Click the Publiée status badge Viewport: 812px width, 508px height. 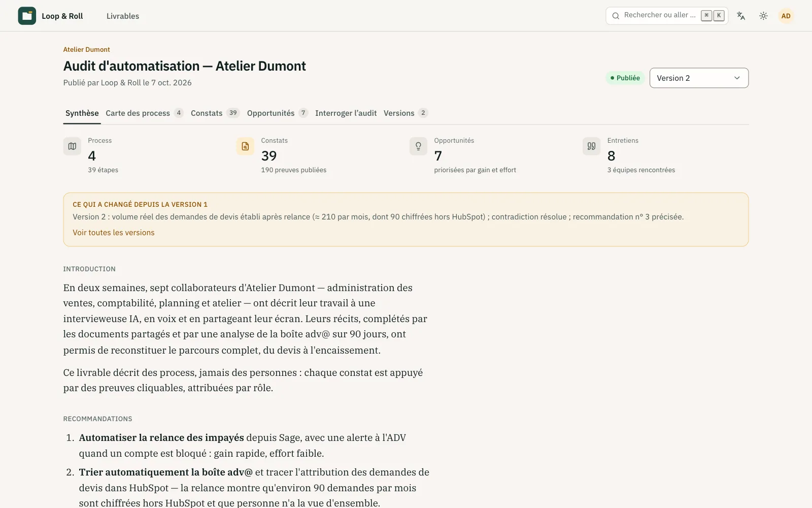tap(625, 78)
